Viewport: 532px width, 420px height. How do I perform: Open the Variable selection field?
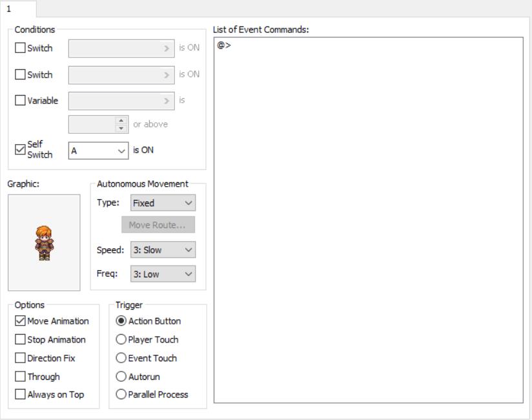point(121,101)
